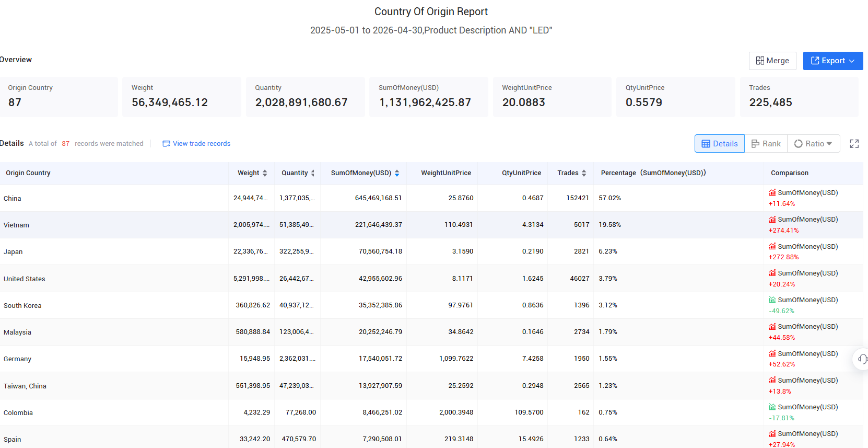
Task: Click the Weight 56,349,465.12 overview card
Action: (182, 97)
